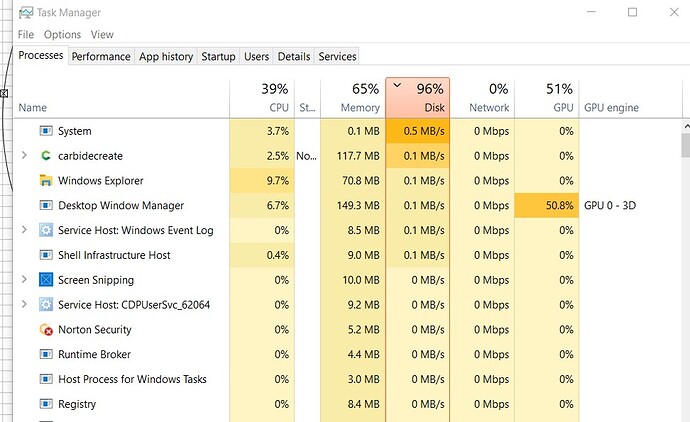Select the Processes tab
The image size is (690, 422).
click(x=40, y=55)
